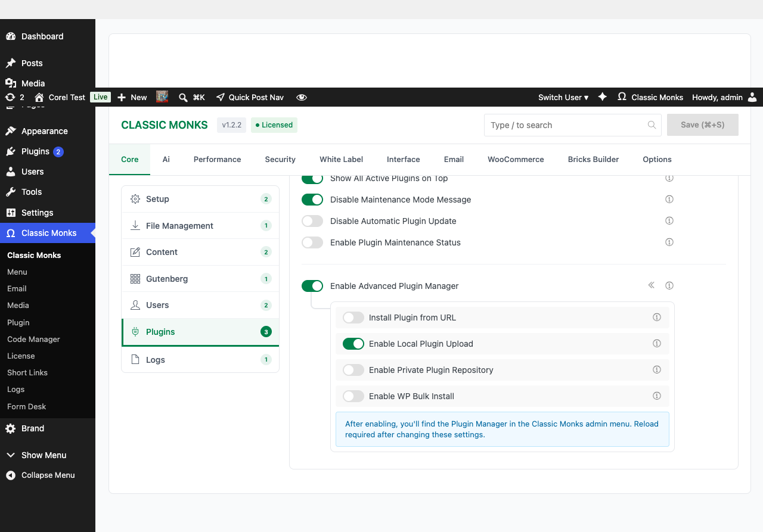Enable WP Bulk Install switch
Viewport: 763px width, 532px height.
pyautogui.click(x=353, y=396)
